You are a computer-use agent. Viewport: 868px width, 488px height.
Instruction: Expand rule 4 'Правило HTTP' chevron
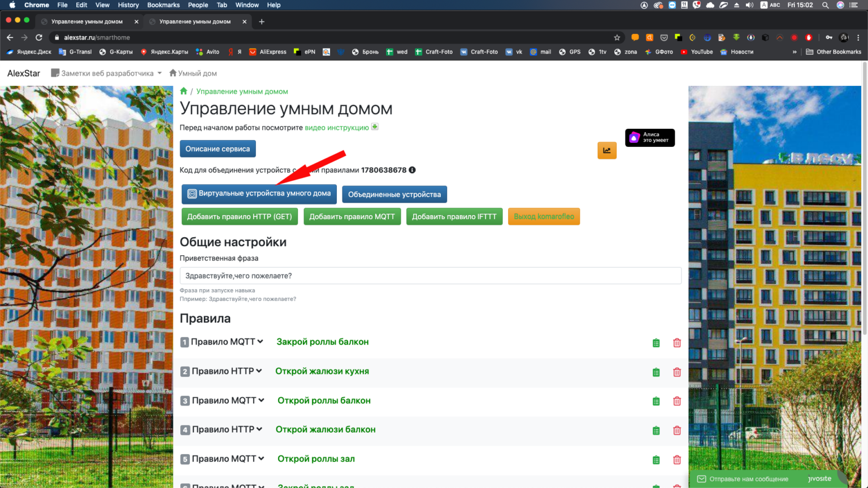tap(259, 429)
